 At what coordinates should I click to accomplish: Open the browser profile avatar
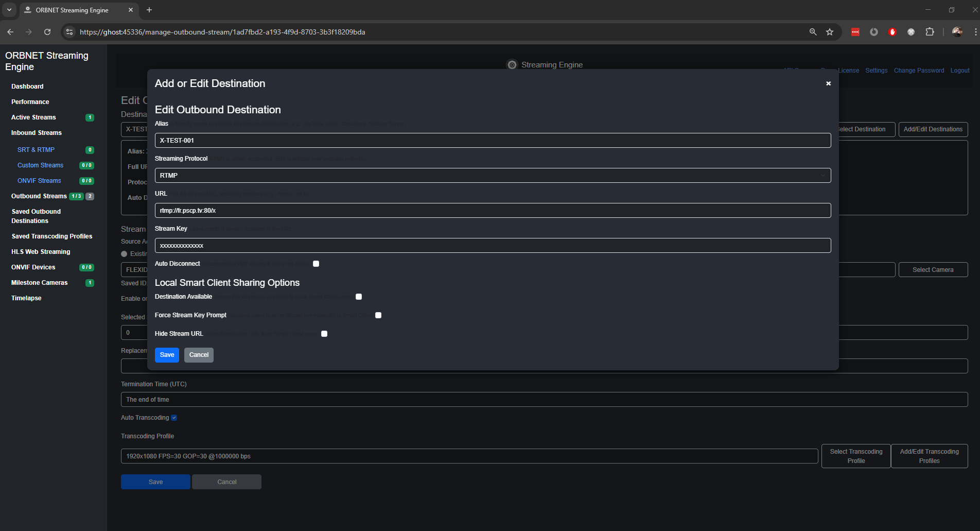[x=957, y=32]
